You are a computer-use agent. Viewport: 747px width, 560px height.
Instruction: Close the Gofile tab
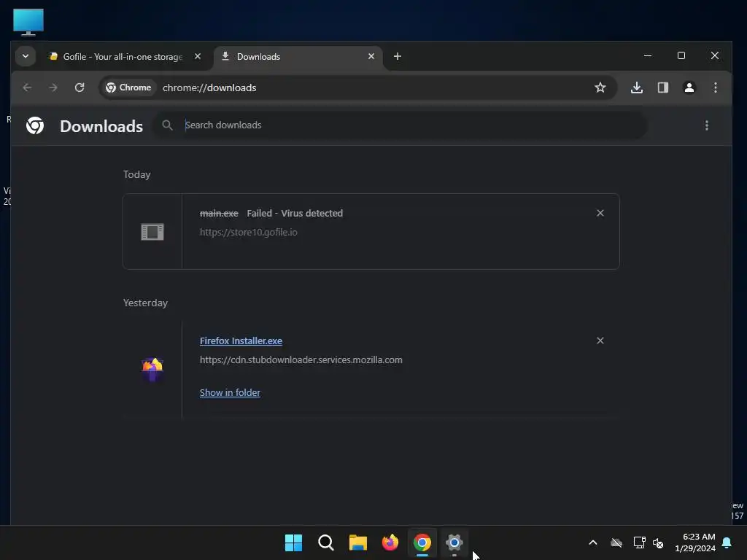tap(198, 56)
